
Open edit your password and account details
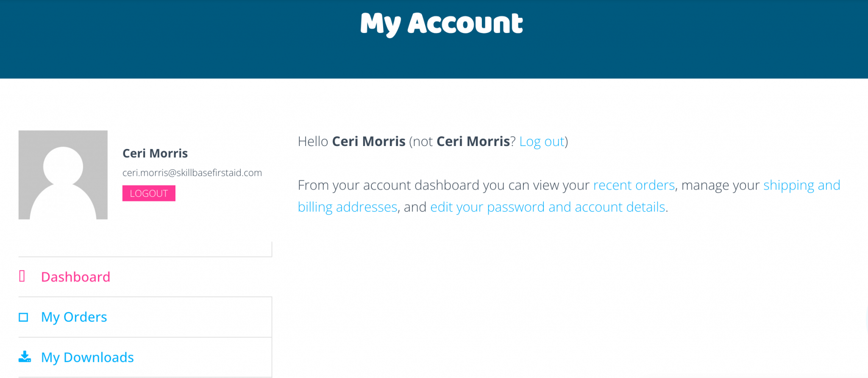click(548, 207)
